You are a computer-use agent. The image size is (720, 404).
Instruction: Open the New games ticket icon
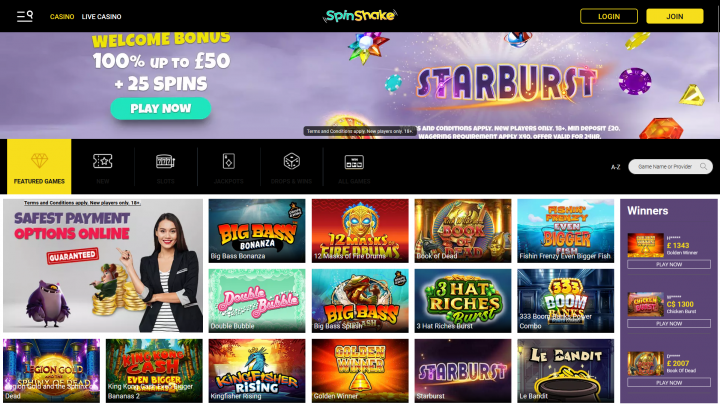(x=102, y=161)
